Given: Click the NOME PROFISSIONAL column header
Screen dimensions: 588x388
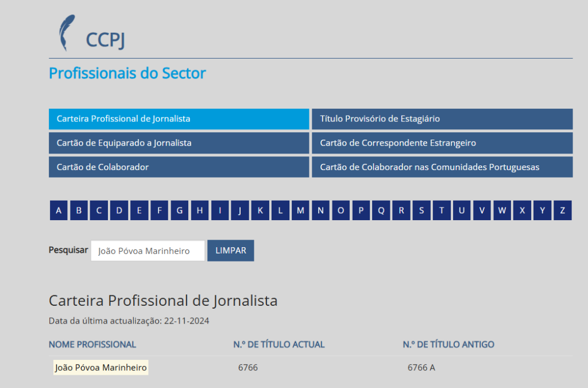Looking at the screenshot, I should [x=92, y=344].
